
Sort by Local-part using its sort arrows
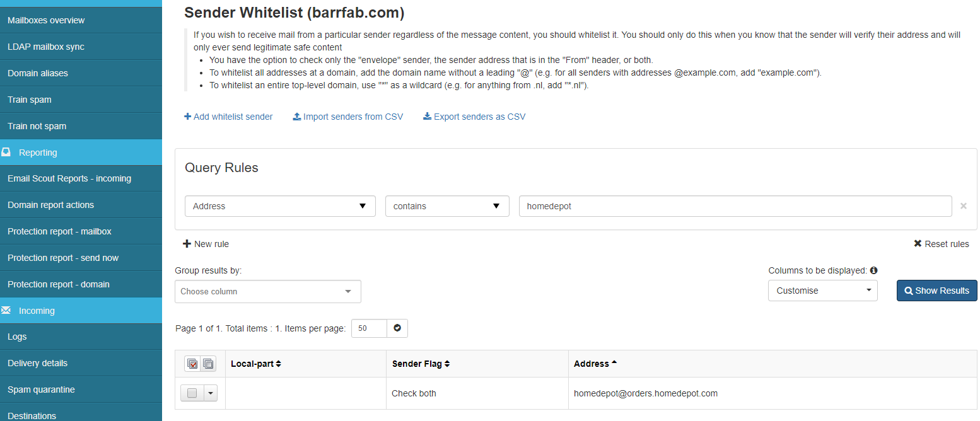(x=278, y=364)
